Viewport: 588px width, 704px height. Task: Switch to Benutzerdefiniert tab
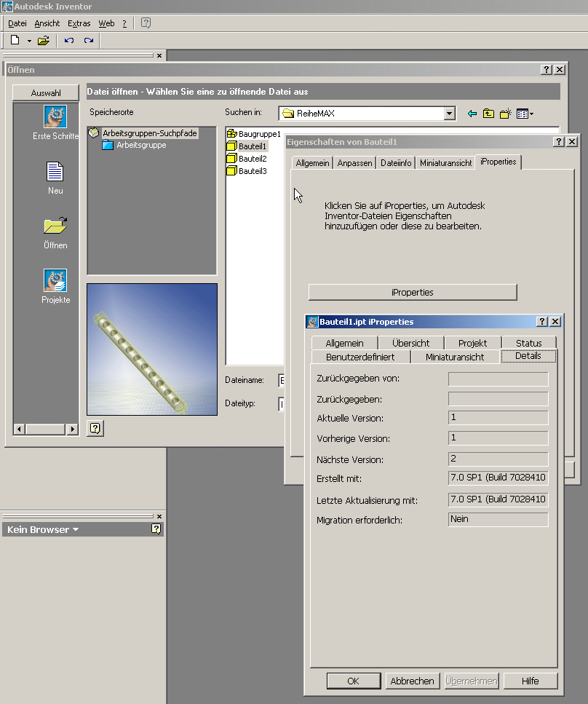coord(360,357)
